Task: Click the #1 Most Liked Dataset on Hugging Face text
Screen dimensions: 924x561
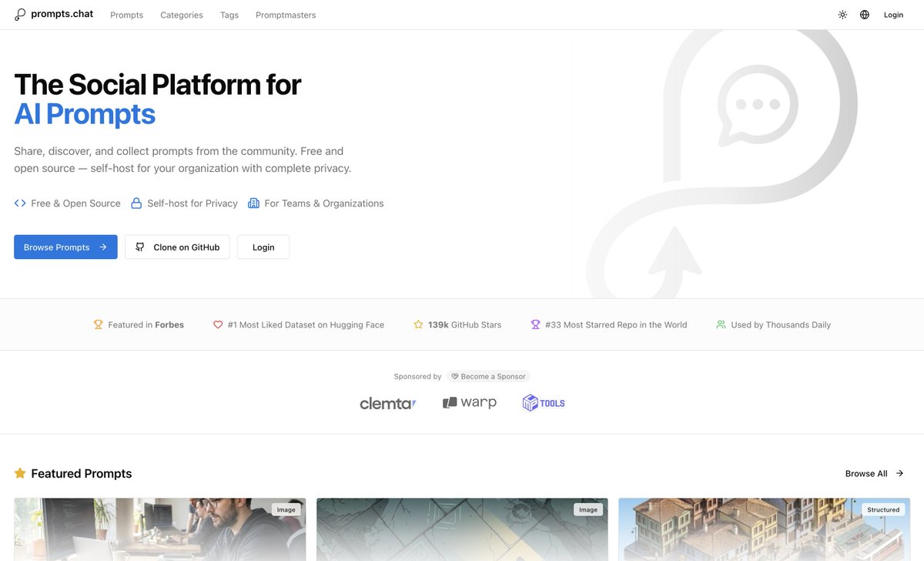Action: [x=306, y=324]
